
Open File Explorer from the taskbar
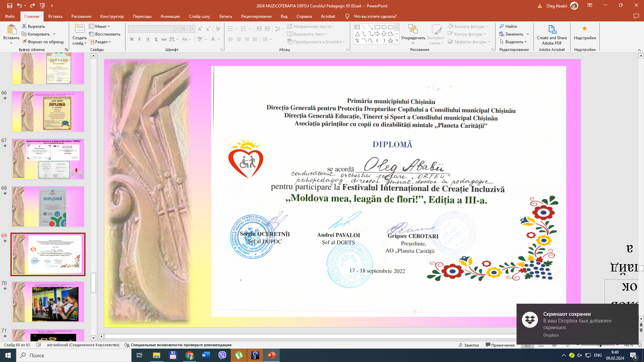pos(157,355)
